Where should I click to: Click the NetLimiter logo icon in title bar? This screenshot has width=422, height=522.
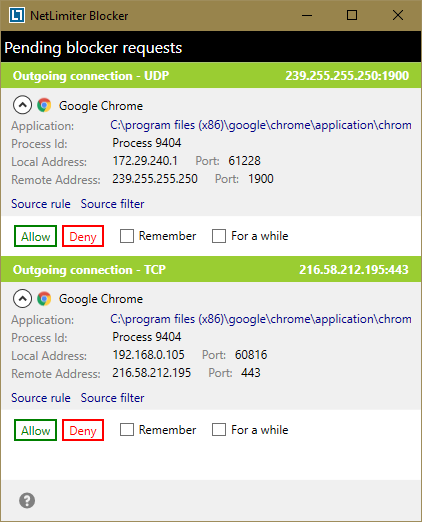pyautogui.click(x=16, y=15)
